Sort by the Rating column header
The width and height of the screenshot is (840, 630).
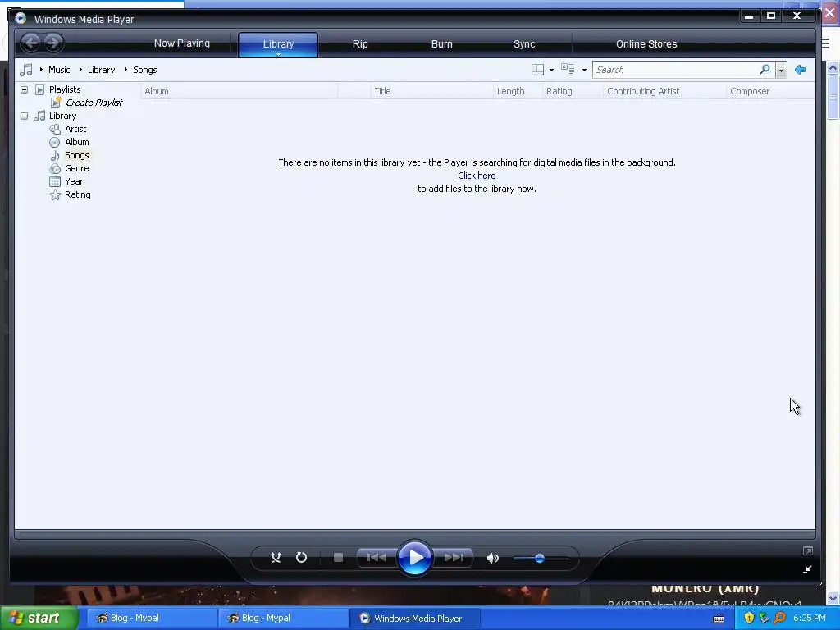pos(573,91)
